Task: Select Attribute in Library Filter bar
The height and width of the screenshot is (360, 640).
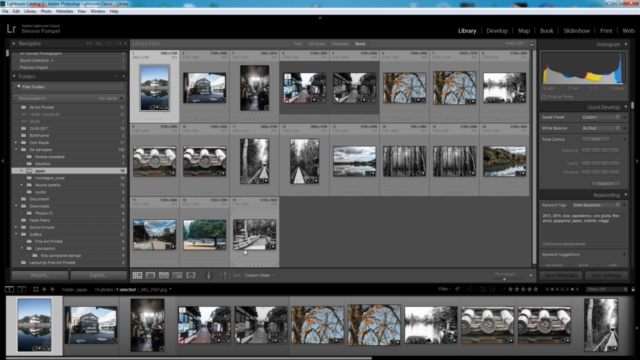Action: tap(316, 44)
